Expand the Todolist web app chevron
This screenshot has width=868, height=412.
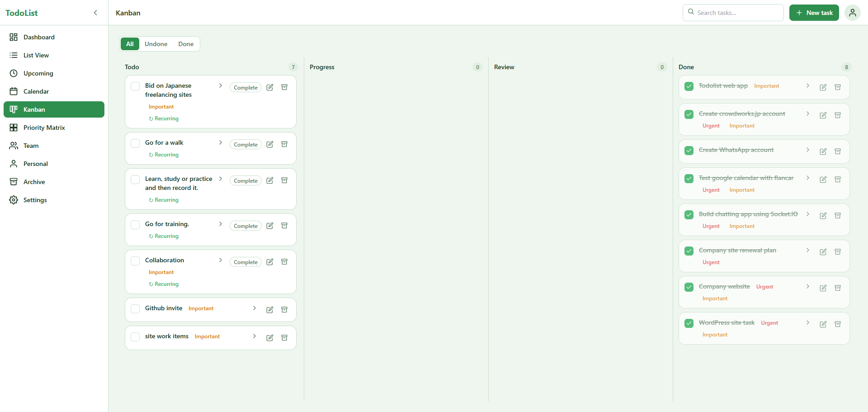pyautogui.click(x=808, y=85)
